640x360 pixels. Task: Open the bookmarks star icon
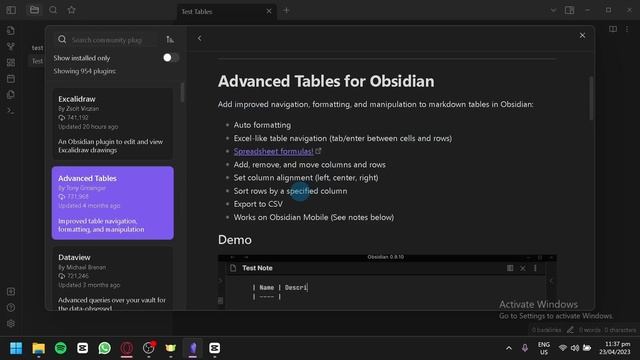click(71, 10)
